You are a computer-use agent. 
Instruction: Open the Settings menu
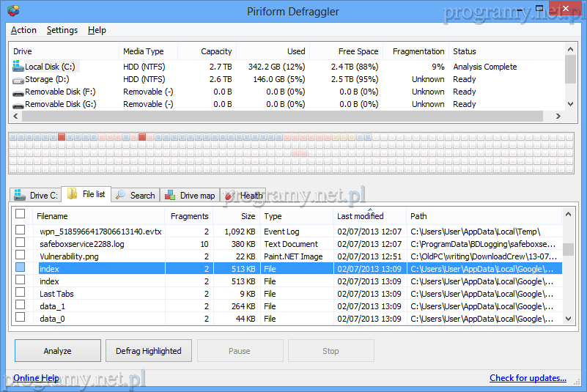[x=62, y=30]
